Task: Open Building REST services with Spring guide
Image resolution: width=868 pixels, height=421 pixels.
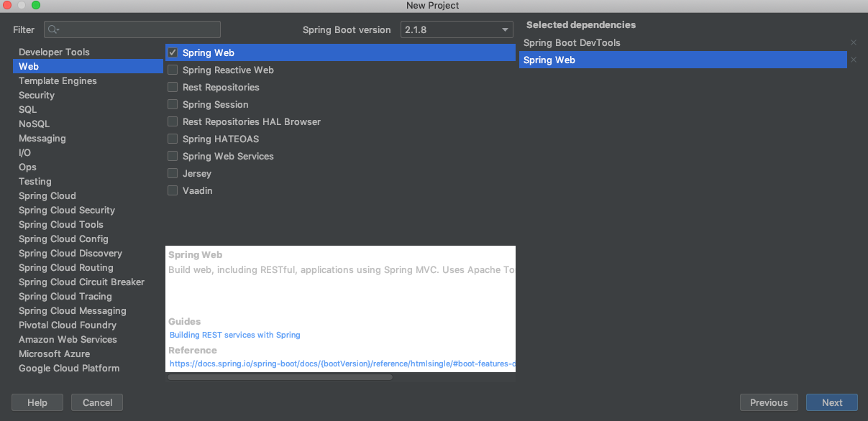Action: tap(235, 335)
